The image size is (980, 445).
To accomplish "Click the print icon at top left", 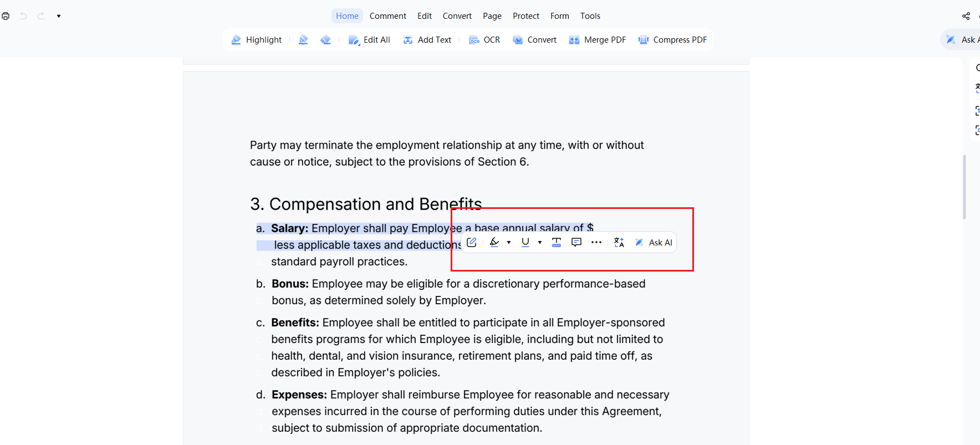I will [6, 16].
